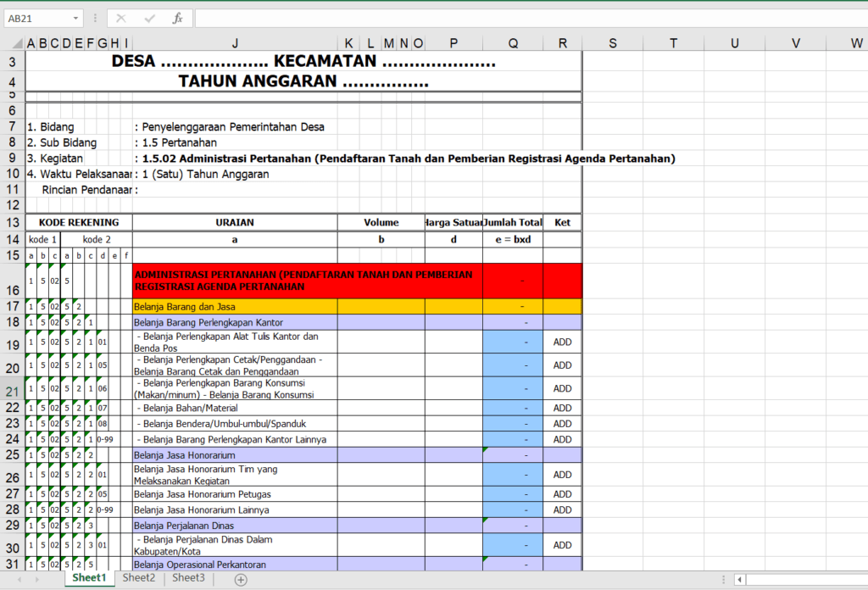Click the Insert Function fx icon

click(x=177, y=18)
